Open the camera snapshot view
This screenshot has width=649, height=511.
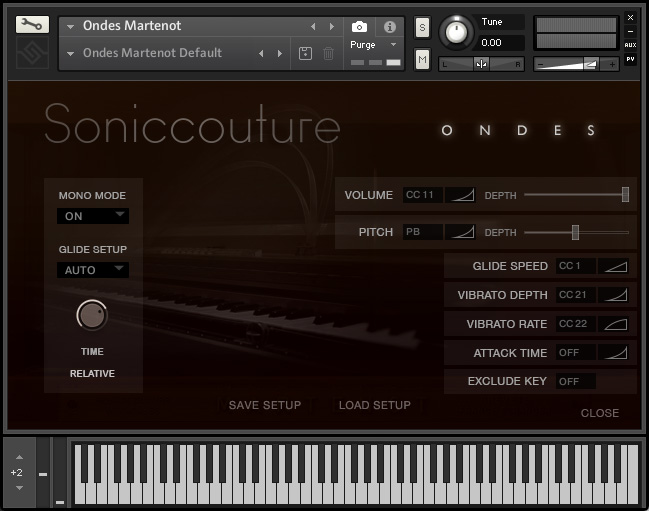click(359, 27)
